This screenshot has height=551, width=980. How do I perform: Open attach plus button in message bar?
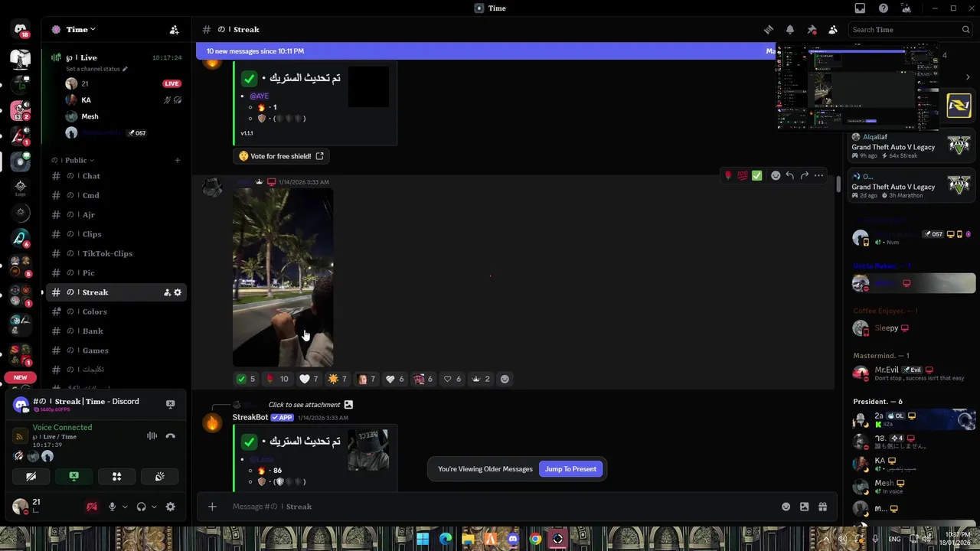click(212, 507)
